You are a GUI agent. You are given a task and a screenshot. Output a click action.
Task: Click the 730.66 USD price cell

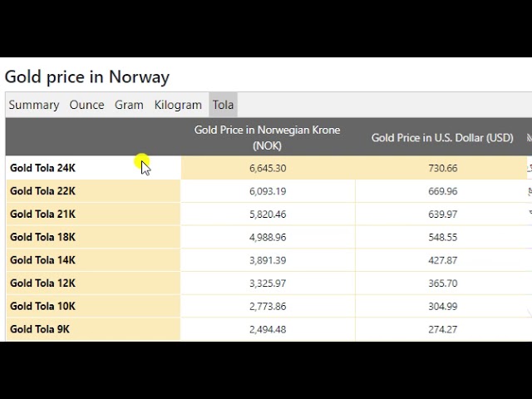pyautogui.click(x=442, y=168)
